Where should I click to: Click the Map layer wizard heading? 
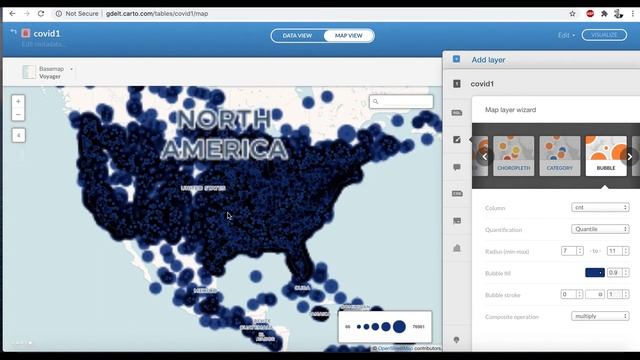pyautogui.click(x=510, y=110)
